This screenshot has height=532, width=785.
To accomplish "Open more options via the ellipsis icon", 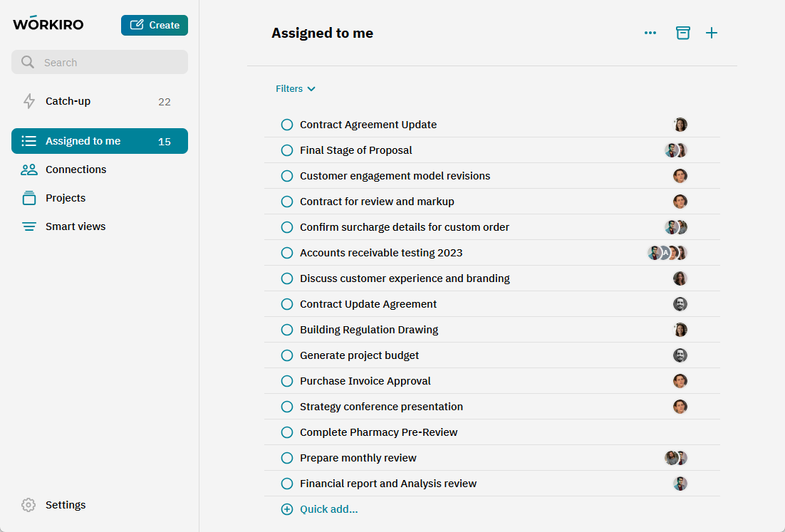I will pyautogui.click(x=650, y=33).
